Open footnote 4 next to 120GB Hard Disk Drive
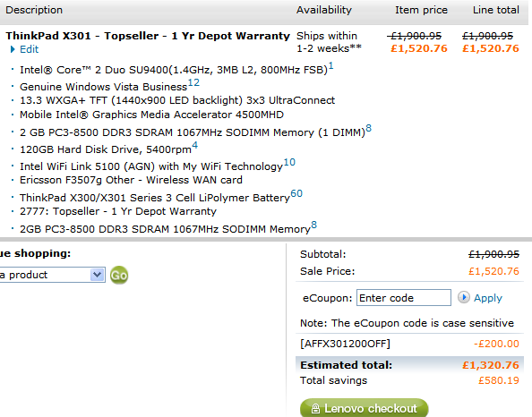Image resolution: width=532 pixels, height=417 pixels. click(194, 146)
